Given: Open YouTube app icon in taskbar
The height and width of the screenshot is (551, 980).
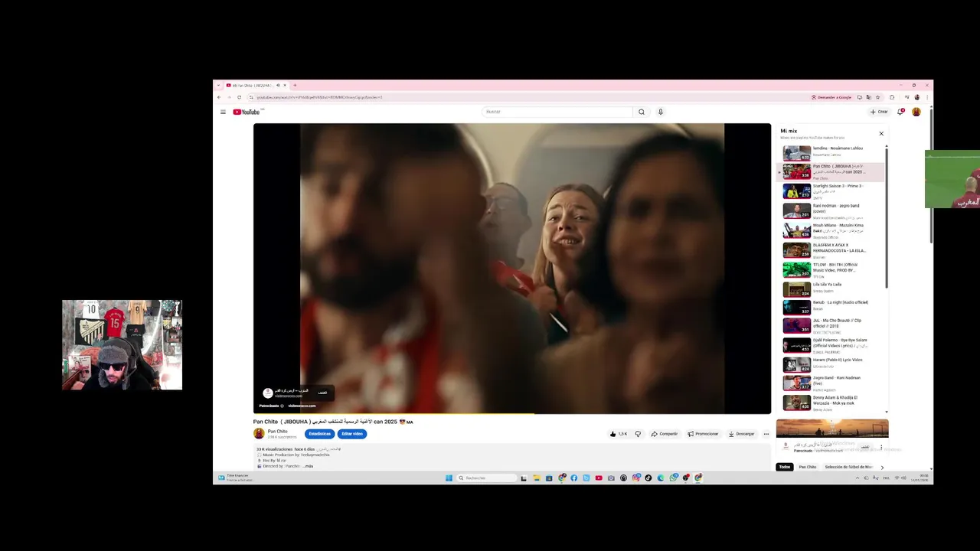Looking at the screenshot, I should pos(599,478).
